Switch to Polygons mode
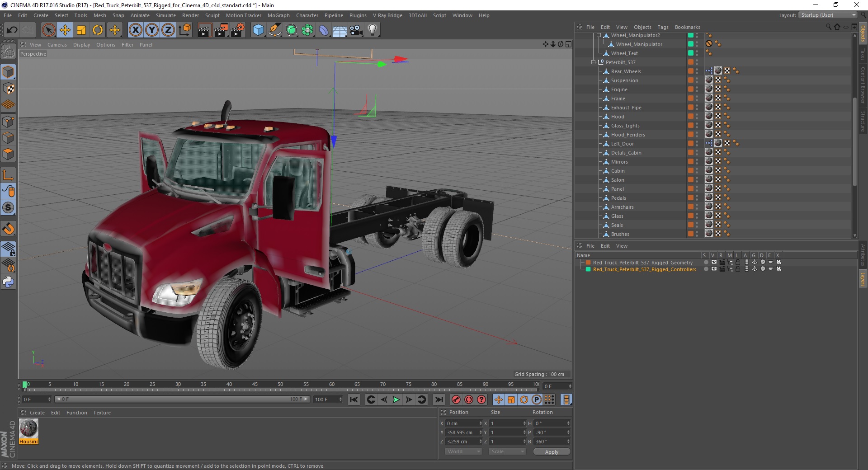868x470 pixels. point(9,154)
